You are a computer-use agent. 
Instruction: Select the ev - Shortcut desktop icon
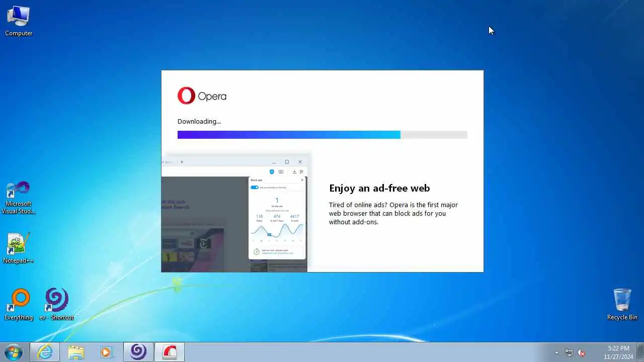(x=56, y=305)
